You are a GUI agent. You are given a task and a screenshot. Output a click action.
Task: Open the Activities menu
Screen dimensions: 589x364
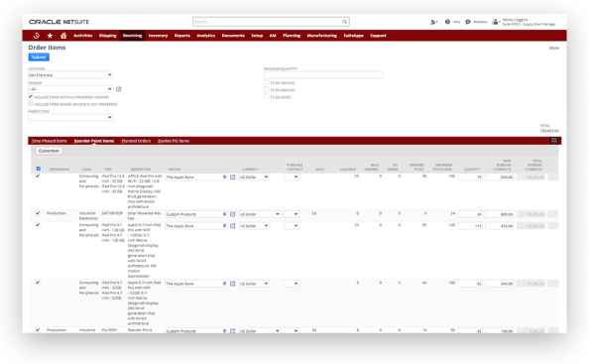point(82,36)
